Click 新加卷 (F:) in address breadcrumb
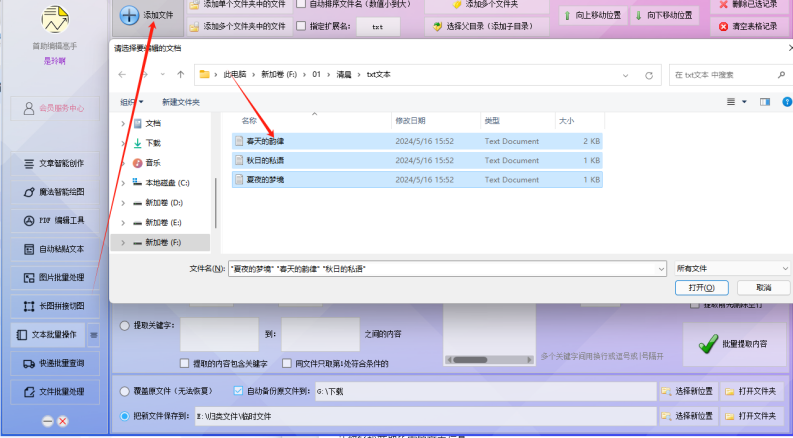 279,74
